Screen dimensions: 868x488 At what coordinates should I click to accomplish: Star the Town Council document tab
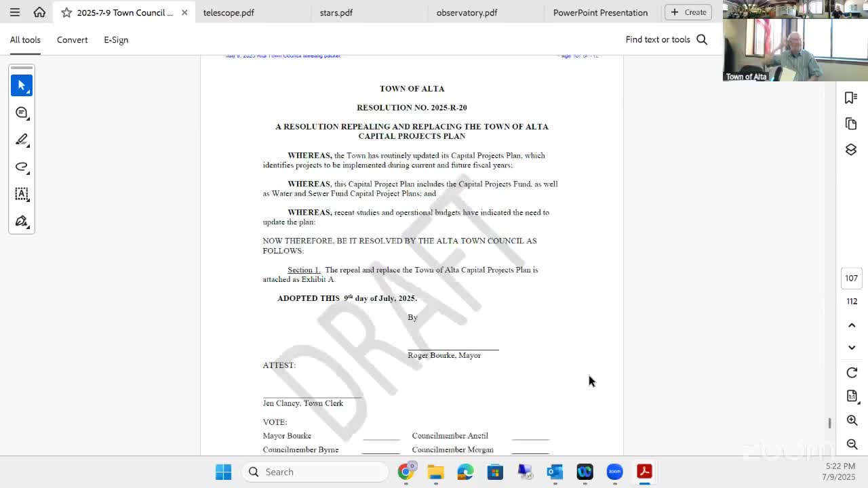coord(66,12)
